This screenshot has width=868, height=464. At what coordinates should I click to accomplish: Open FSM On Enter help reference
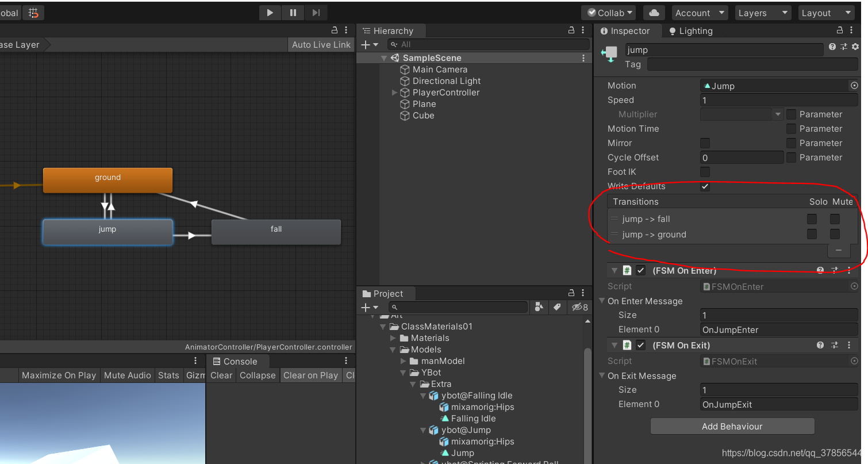coord(820,270)
